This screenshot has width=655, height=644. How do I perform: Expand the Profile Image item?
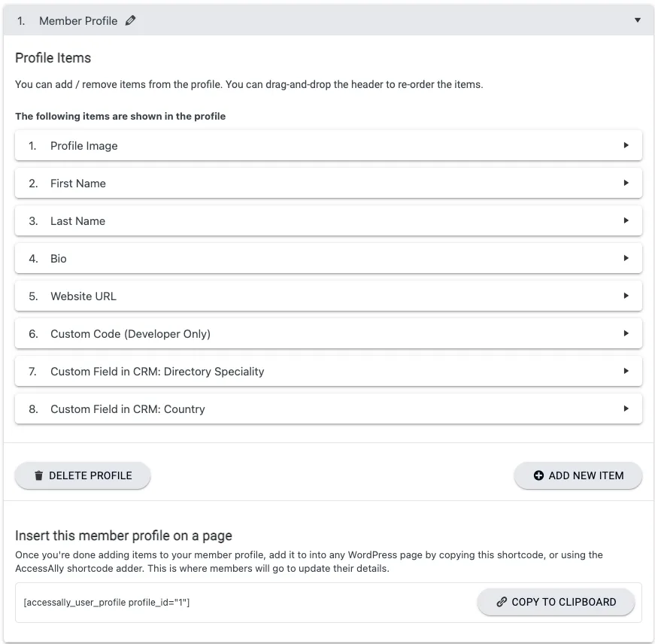point(626,145)
